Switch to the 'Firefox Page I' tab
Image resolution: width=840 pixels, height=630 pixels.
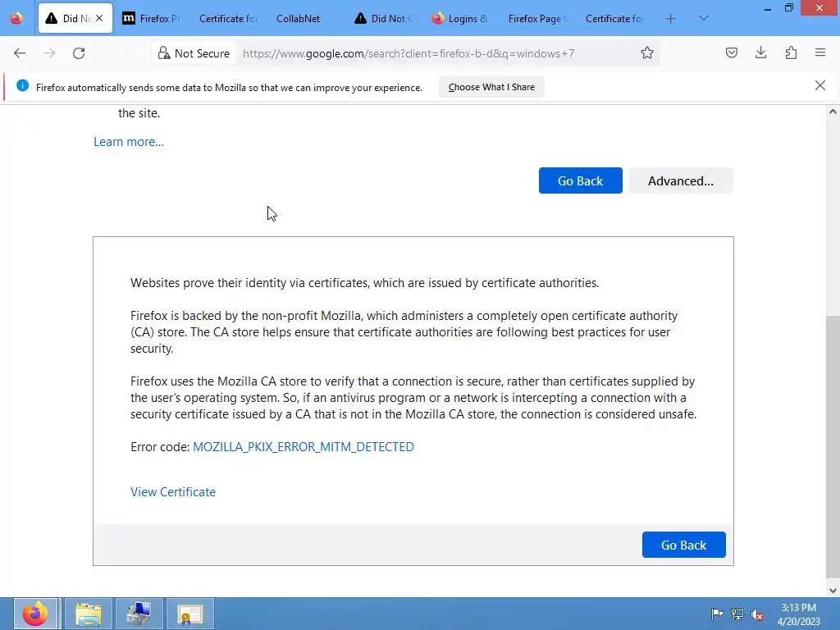[536, 18]
